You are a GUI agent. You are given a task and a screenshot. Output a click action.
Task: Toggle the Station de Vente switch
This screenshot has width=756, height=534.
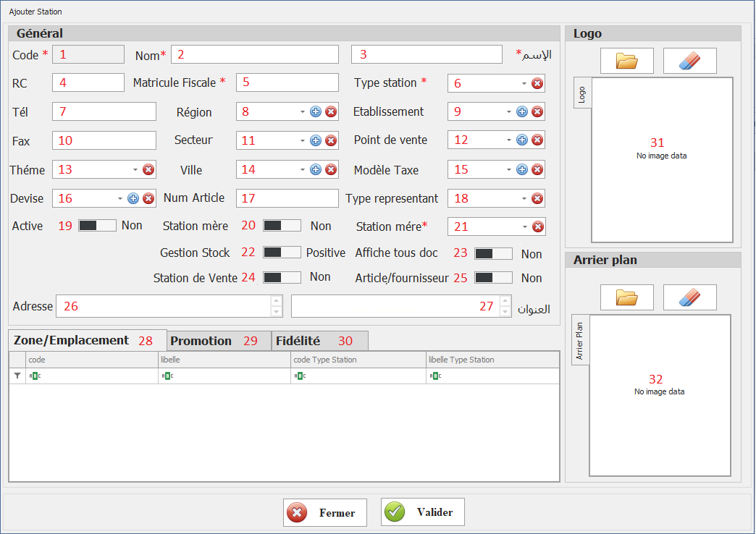[282, 277]
